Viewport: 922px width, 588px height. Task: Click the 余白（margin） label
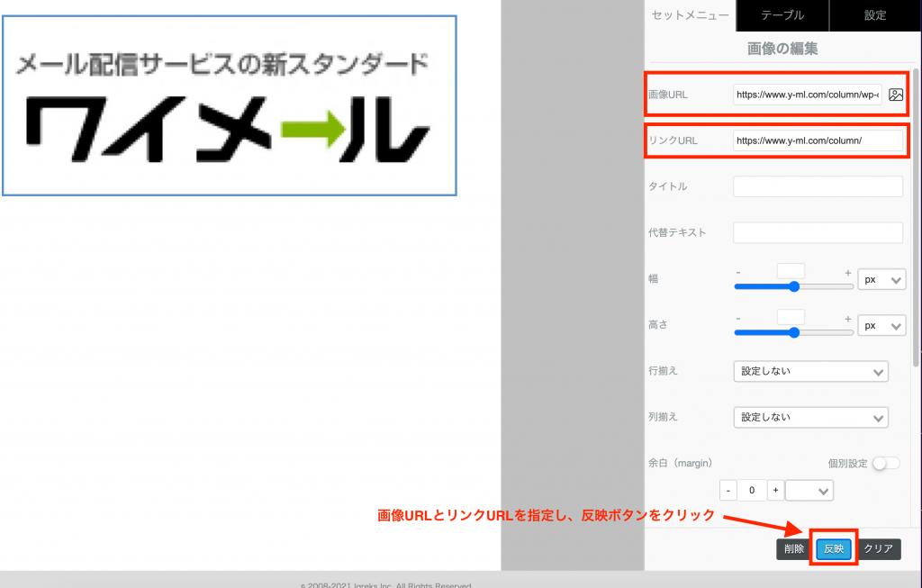[x=681, y=464]
